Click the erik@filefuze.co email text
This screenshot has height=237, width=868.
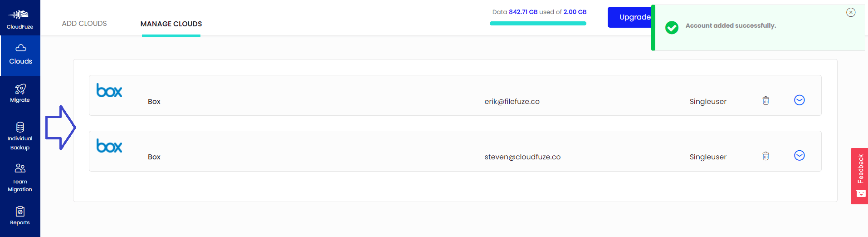tap(512, 101)
